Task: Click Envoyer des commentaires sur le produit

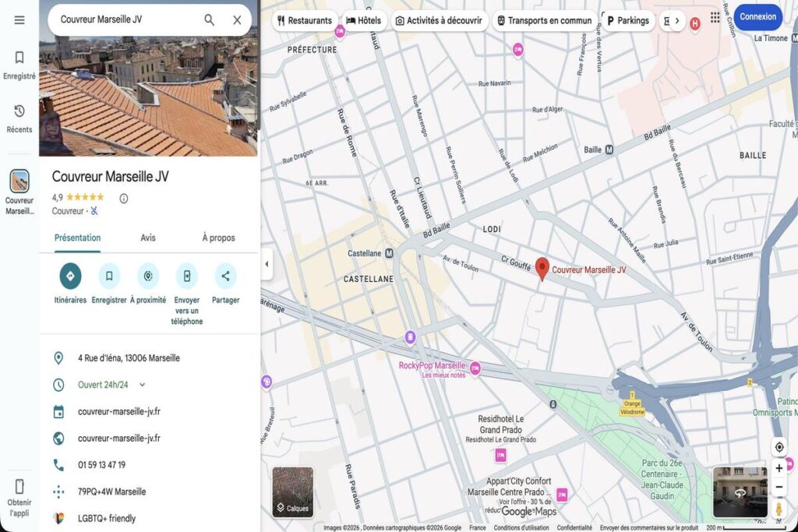Action: pyautogui.click(x=649, y=527)
